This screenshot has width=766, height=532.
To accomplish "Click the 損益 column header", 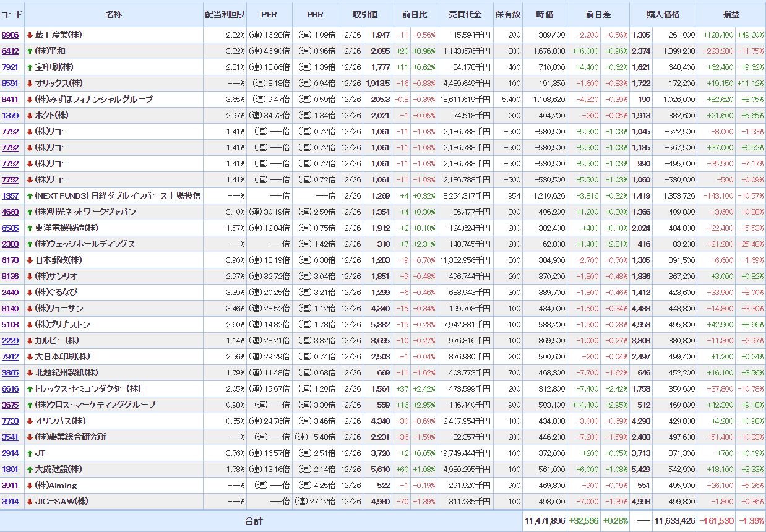I will tap(731, 14).
